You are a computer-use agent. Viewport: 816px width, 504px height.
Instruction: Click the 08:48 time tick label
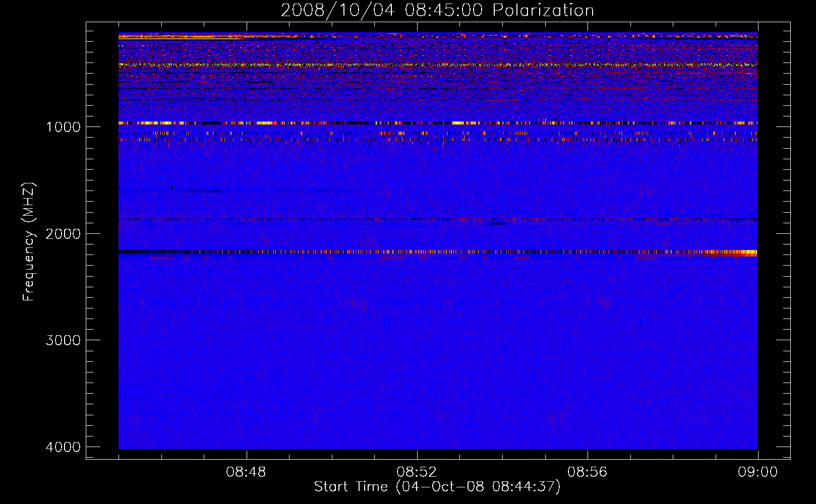coord(246,472)
